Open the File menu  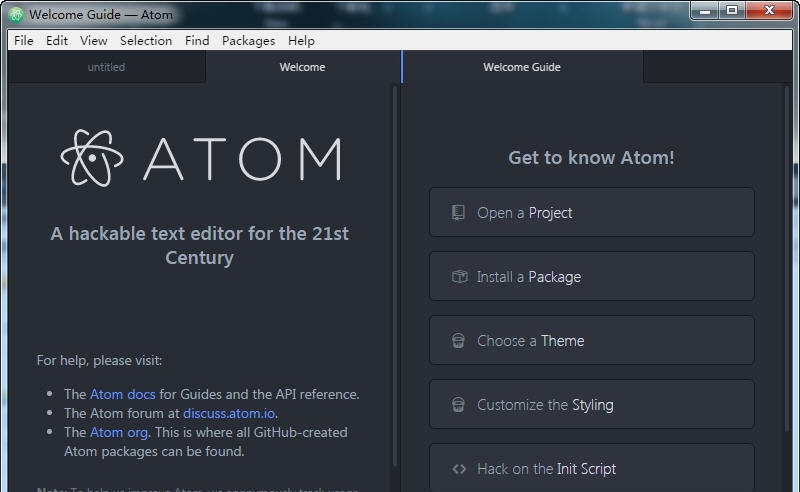point(23,40)
